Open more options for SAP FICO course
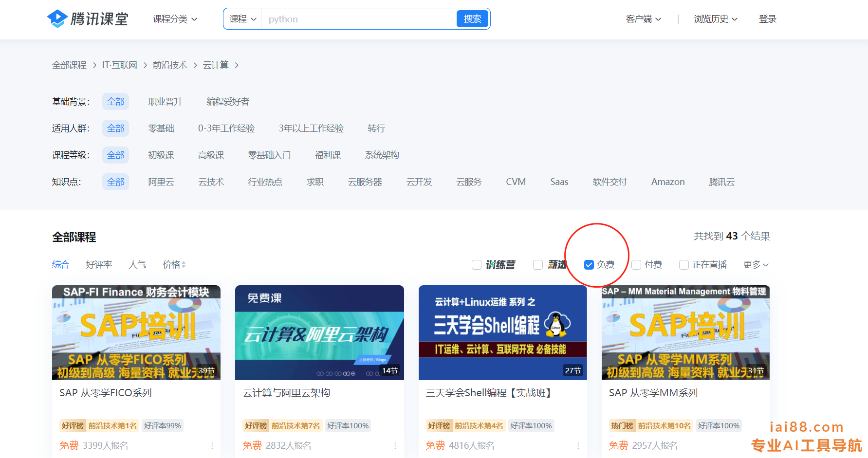The width and height of the screenshot is (868, 458). 212,446
